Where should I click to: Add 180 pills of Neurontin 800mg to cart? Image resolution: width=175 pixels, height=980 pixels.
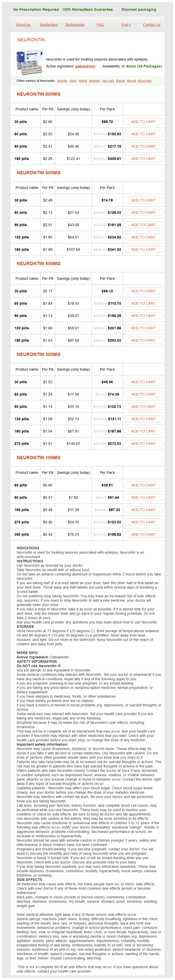click(x=143, y=159)
